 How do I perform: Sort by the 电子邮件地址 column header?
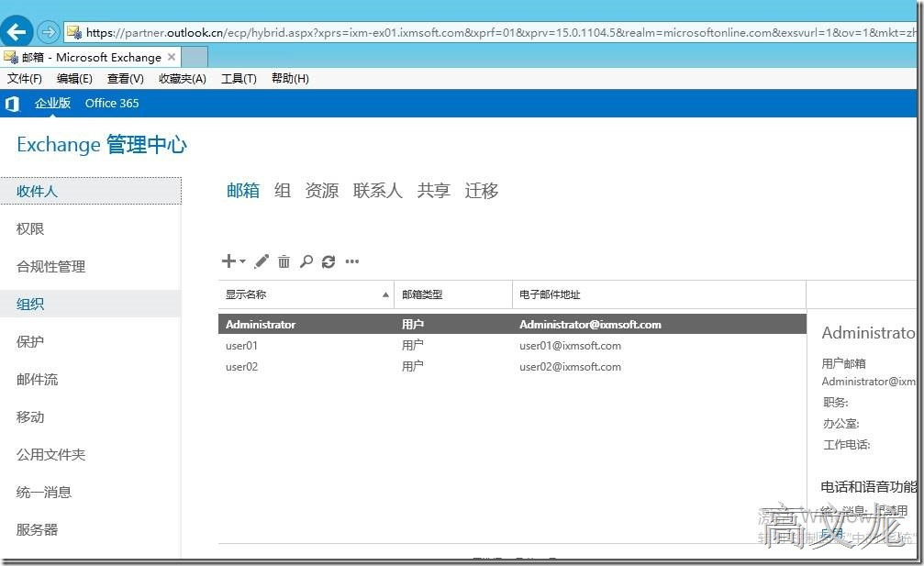(659, 294)
